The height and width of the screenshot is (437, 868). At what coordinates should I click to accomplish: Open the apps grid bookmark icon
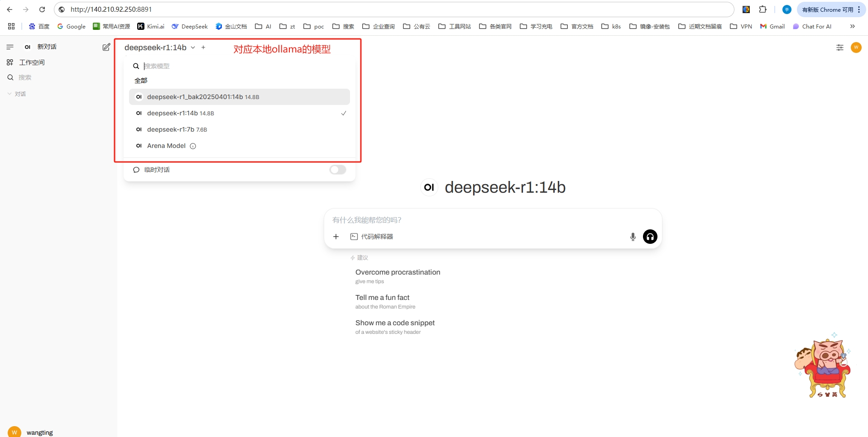click(11, 26)
